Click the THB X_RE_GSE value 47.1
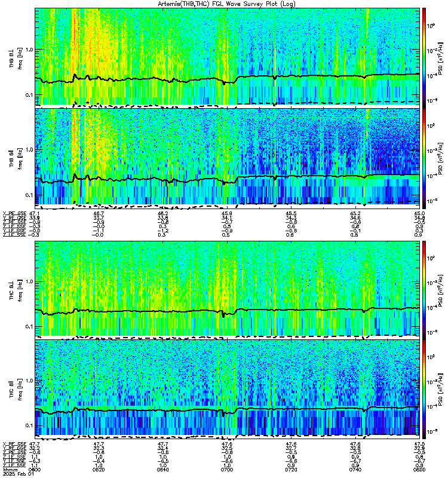This screenshot has height=478, width=448. click(34, 213)
